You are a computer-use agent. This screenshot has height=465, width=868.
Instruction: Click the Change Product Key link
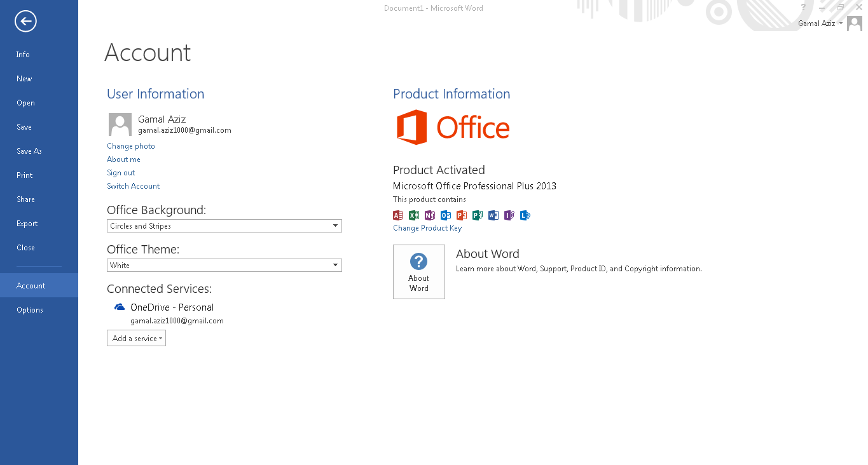click(427, 228)
